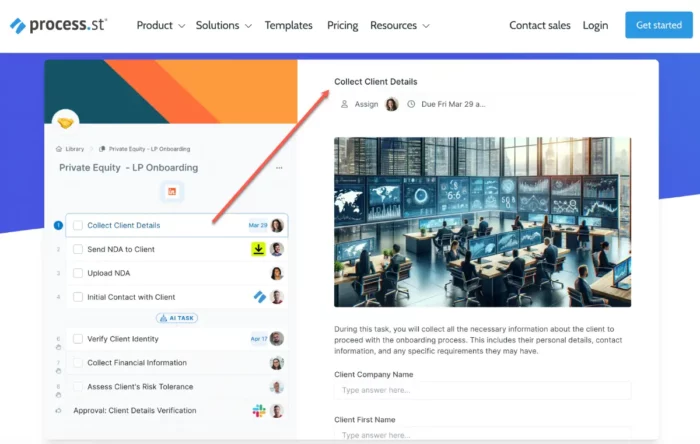Check the Collect Client Details checkbox
The height and width of the screenshot is (444, 700).
click(78, 226)
